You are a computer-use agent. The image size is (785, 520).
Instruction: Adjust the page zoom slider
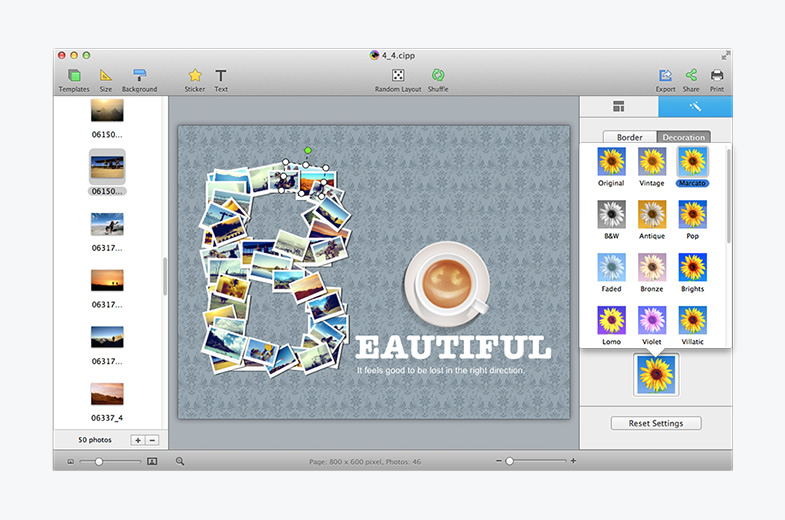point(509,461)
